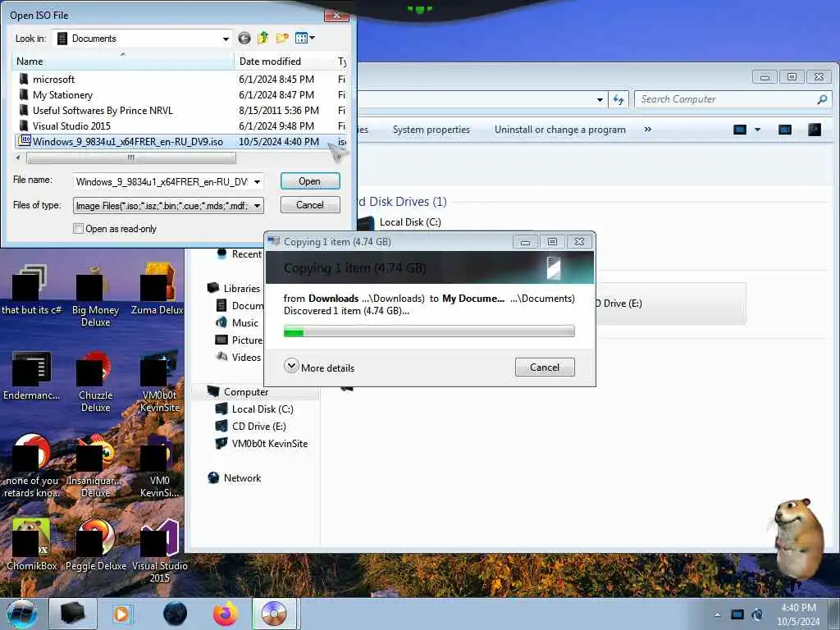This screenshot has height=630, width=840.
Task: Sort by Name column header
Action: pyautogui.click(x=123, y=61)
